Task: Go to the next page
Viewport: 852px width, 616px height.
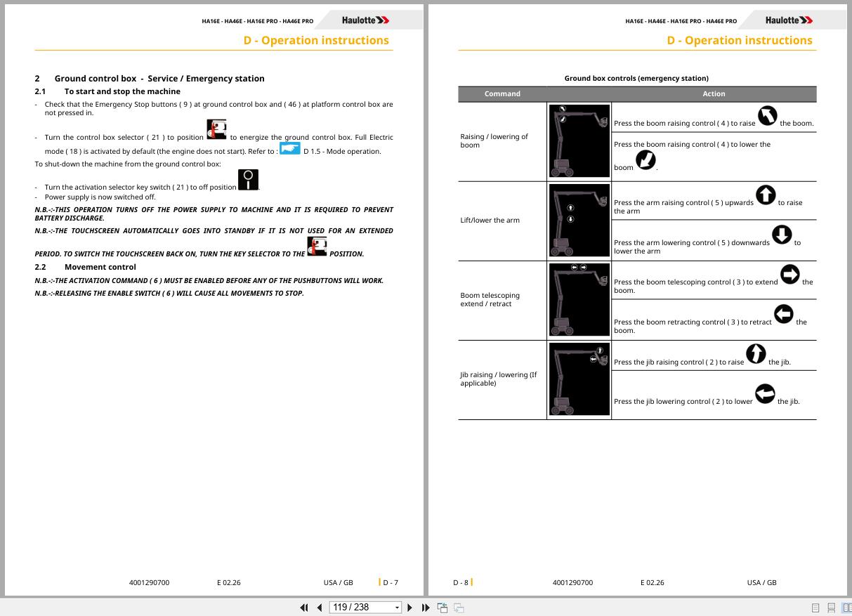Action: tap(411, 608)
